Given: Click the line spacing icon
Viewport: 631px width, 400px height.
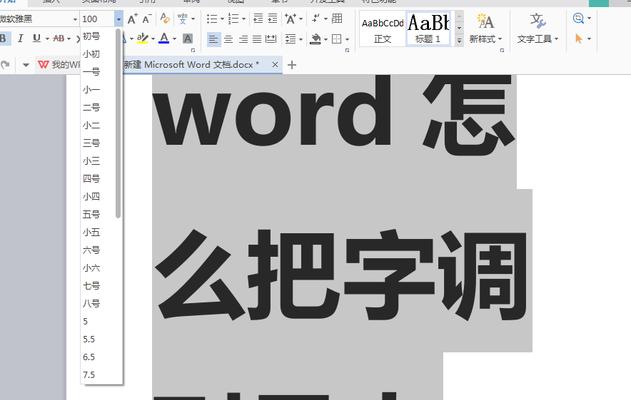Looking at the screenshot, I should click(x=290, y=39).
